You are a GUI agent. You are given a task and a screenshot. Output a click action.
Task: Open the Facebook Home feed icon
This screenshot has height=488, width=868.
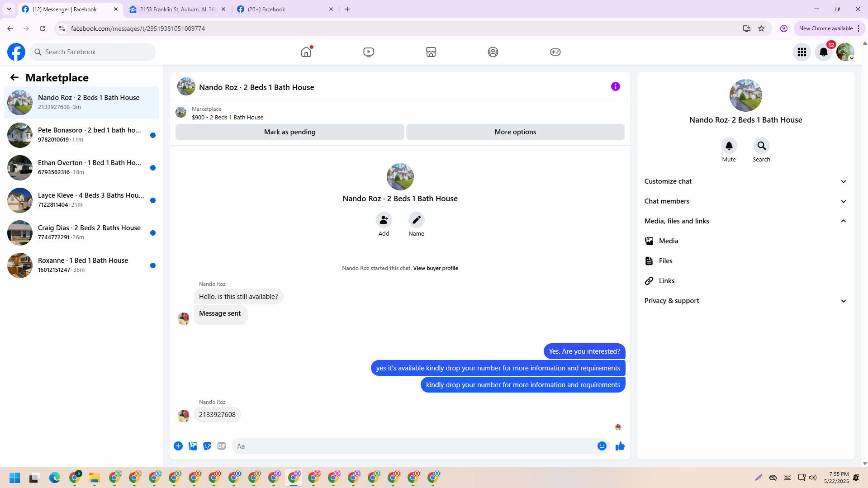point(306,52)
